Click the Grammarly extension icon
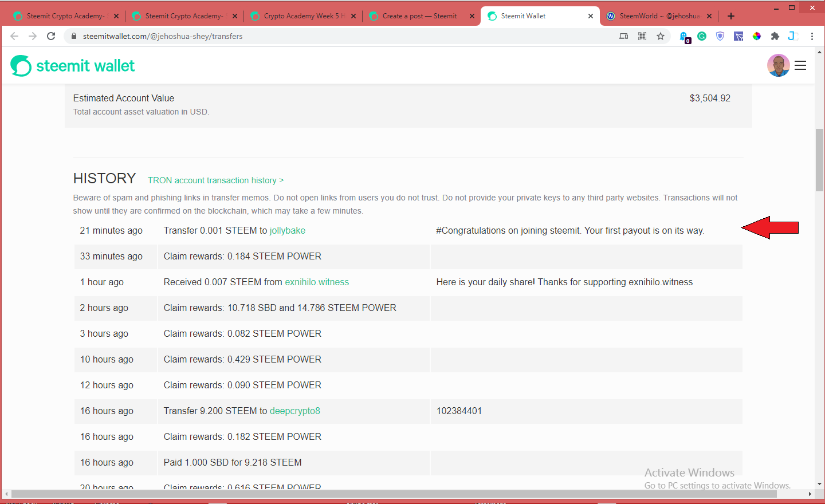 (x=702, y=36)
